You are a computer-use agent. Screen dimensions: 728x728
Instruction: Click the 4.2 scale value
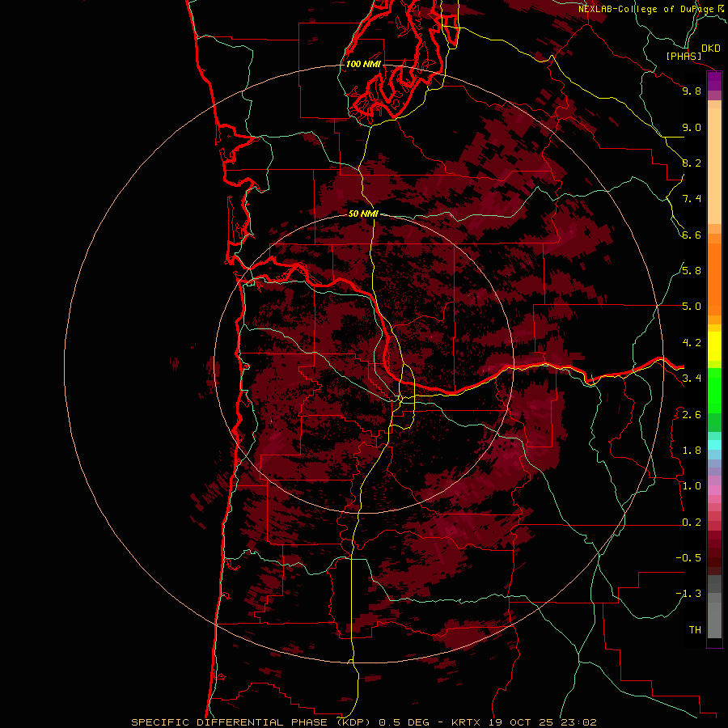tap(692, 343)
